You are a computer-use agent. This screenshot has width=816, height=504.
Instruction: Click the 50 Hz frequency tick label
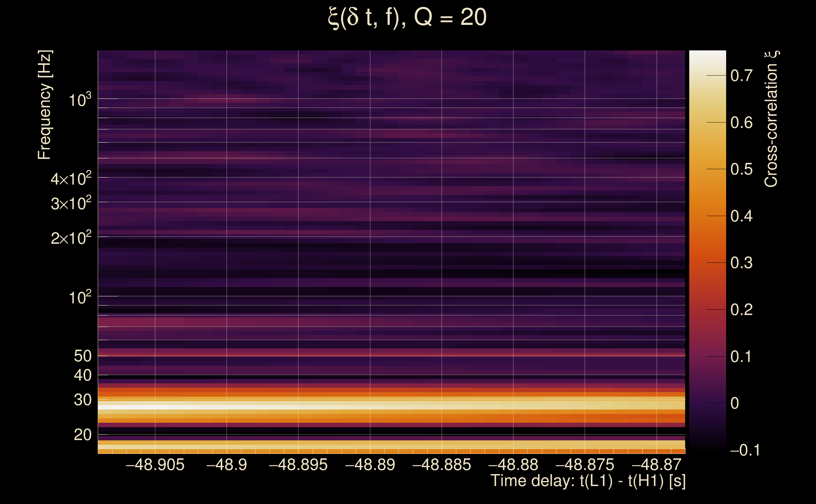click(82, 356)
